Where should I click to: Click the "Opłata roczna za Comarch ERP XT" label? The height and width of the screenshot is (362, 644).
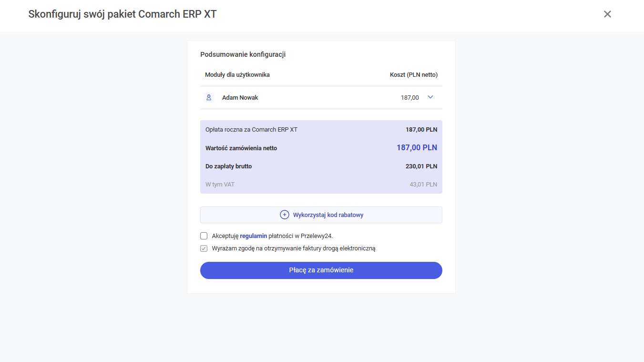click(251, 130)
